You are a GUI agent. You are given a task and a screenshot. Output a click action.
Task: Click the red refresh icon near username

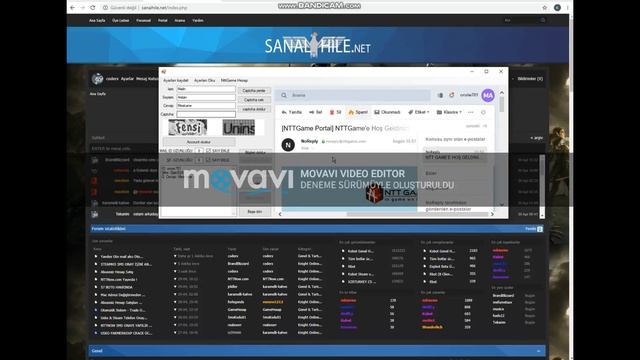tap(451, 95)
